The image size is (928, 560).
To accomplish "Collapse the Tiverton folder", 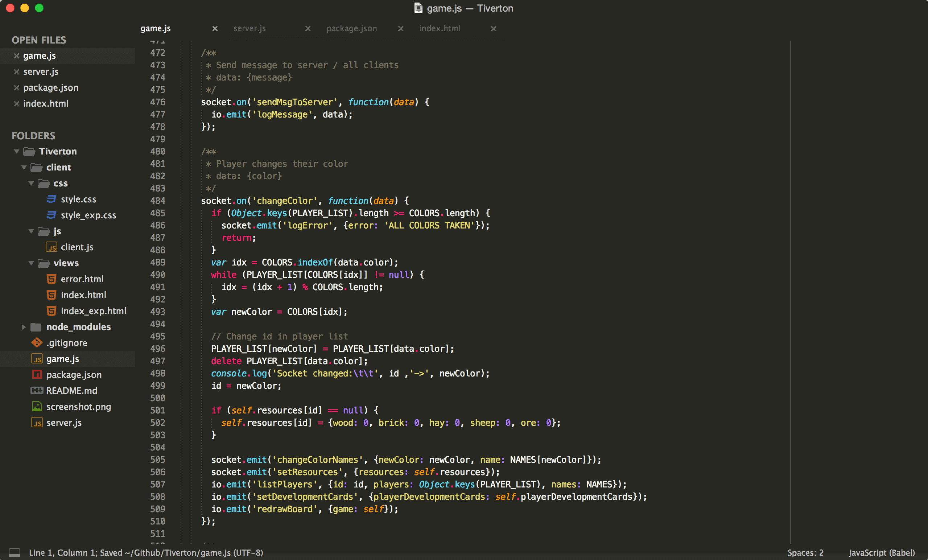I will 17,151.
